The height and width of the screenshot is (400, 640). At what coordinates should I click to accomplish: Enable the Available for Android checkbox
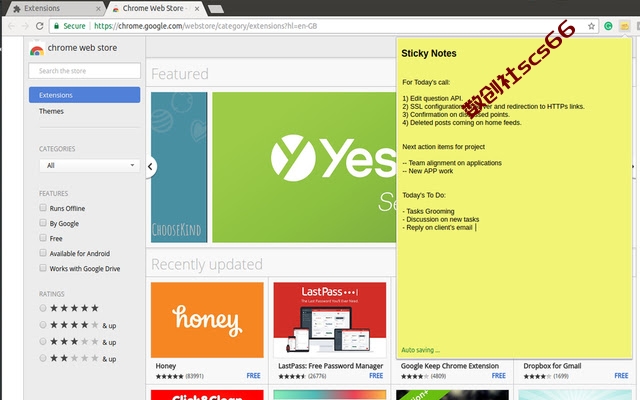(43, 253)
